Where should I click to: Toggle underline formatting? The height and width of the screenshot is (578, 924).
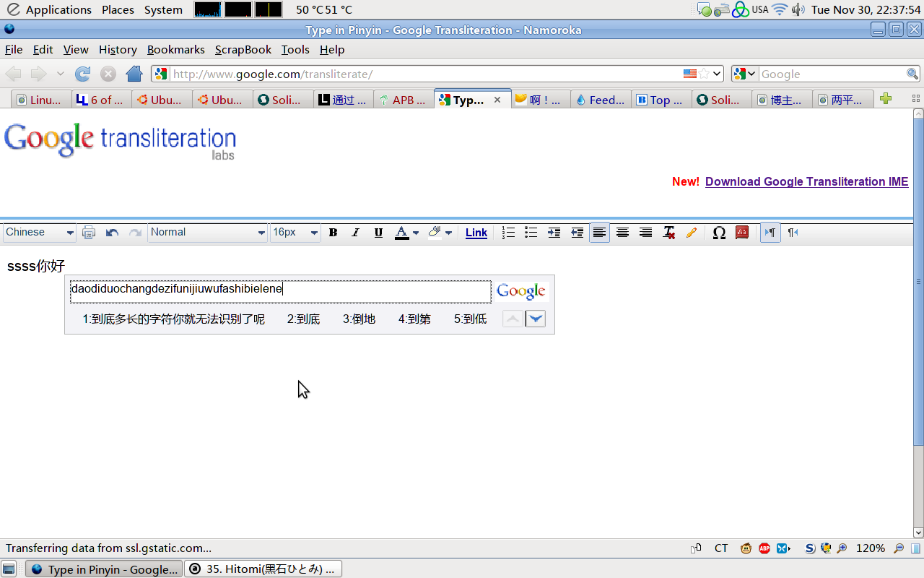(378, 233)
